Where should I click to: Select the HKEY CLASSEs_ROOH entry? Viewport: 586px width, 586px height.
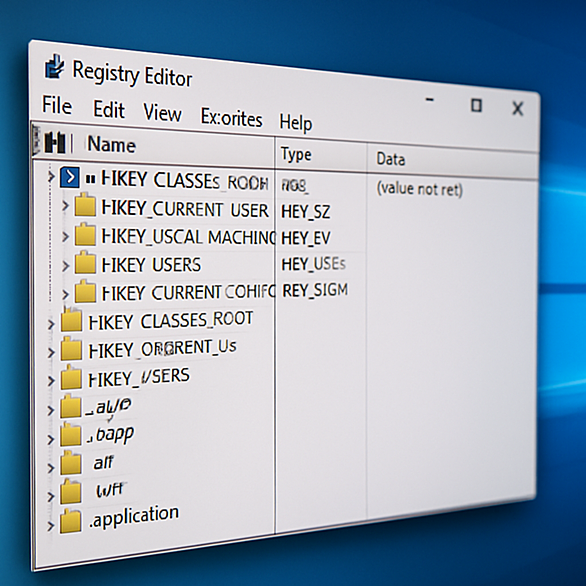point(185,180)
